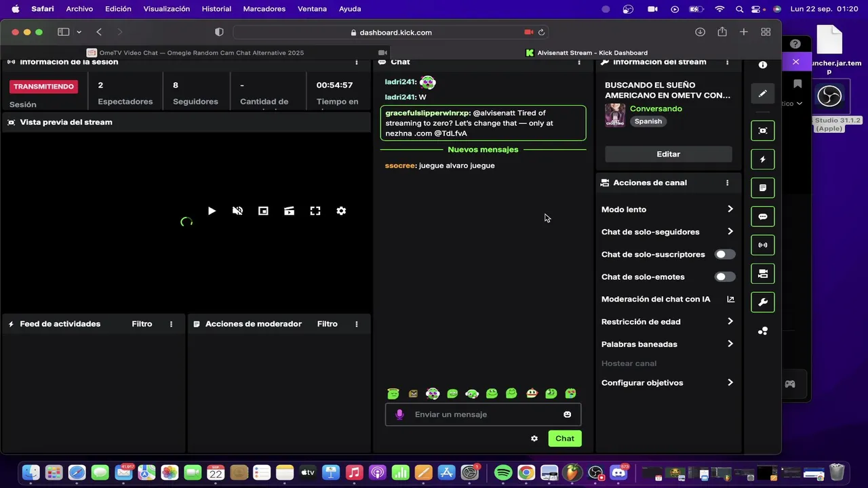Click the info icon in right sidebar

click(x=763, y=65)
